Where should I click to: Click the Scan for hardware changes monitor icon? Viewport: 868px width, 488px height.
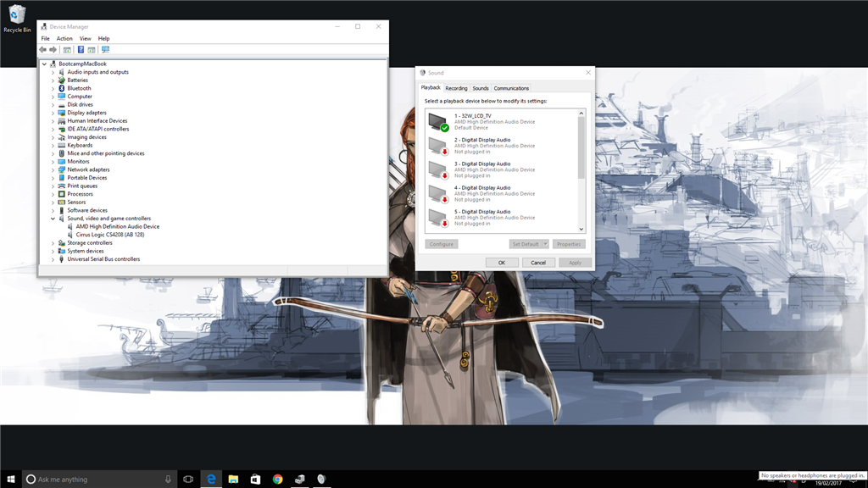105,50
